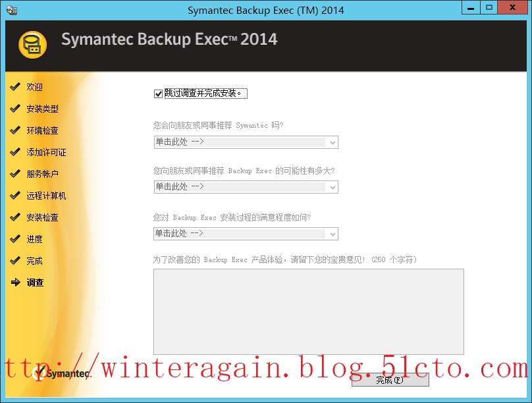Click the checkmark icon beside 添加许可证
Image resolution: width=532 pixels, height=403 pixels.
tap(15, 152)
